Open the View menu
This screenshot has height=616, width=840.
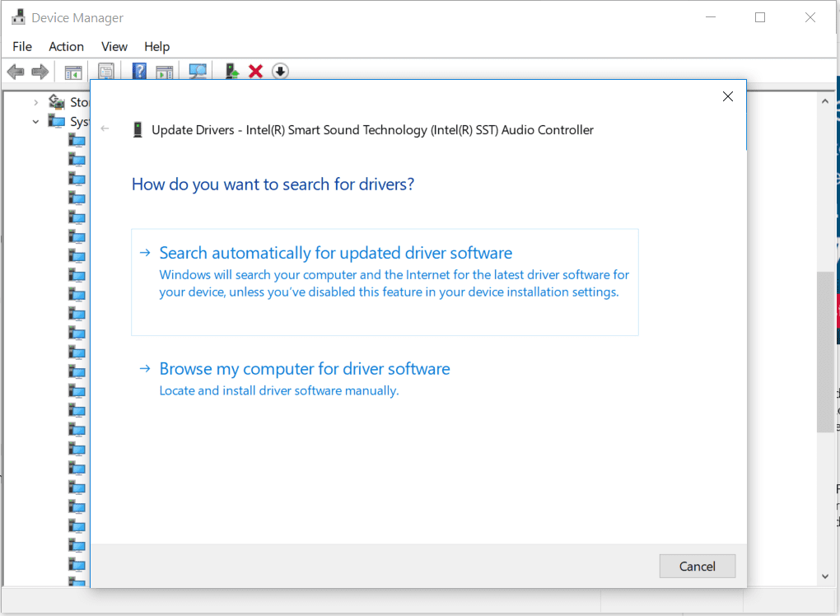[x=114, y=46]
